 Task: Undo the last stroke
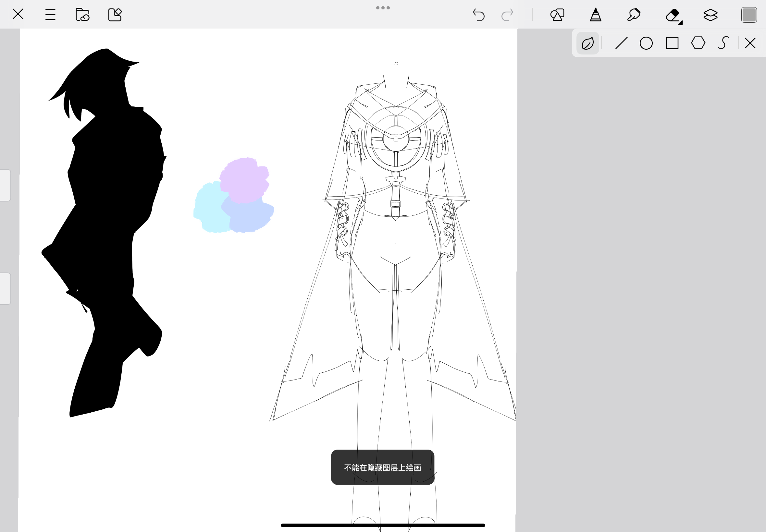tap(478, 15)
